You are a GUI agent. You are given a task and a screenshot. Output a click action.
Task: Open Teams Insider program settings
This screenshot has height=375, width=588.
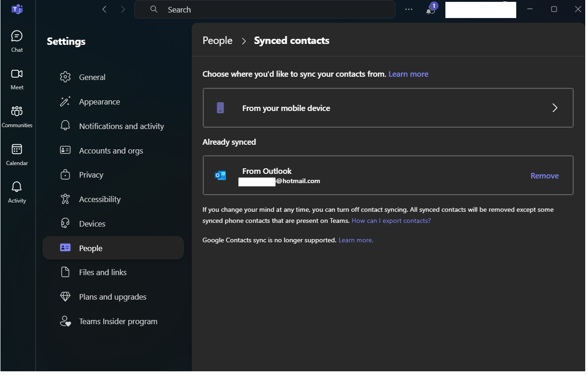click(x=113, y=321)
